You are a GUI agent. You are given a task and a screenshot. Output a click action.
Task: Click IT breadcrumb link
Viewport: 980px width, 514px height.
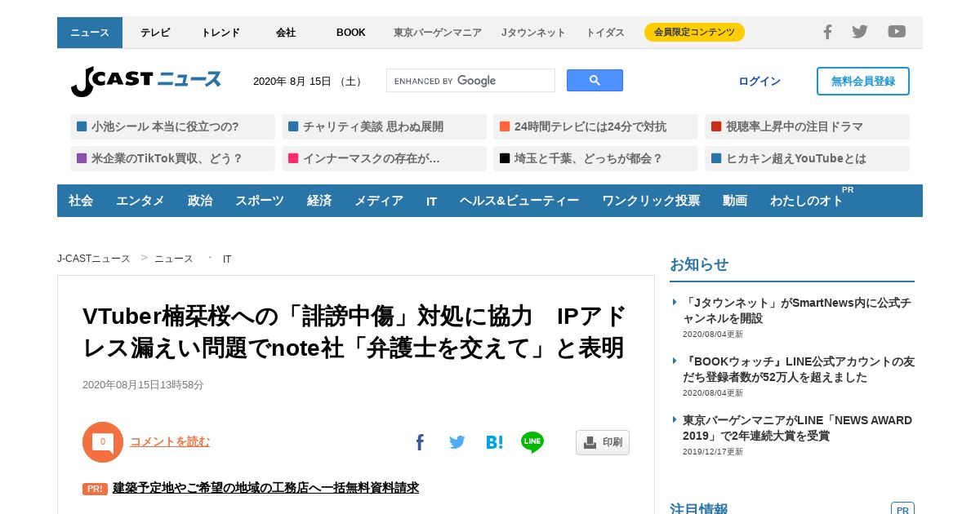tap(227, 259)
